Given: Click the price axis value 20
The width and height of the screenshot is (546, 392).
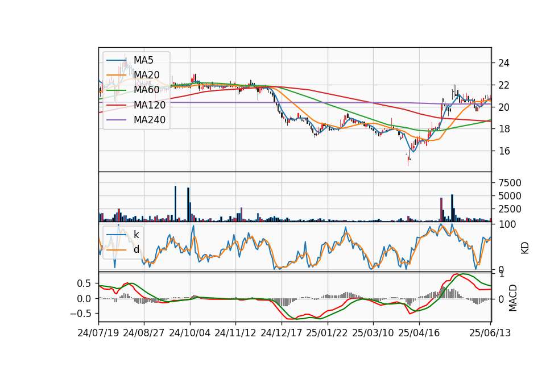Looking at the screenshot, I should [504, 107].
